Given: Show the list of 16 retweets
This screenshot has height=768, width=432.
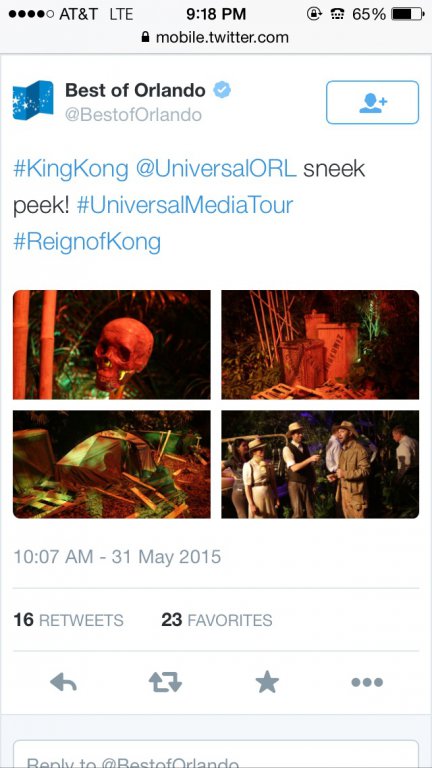Looking at the screenshot, I should pyautogui.click(x=69, y=620).
